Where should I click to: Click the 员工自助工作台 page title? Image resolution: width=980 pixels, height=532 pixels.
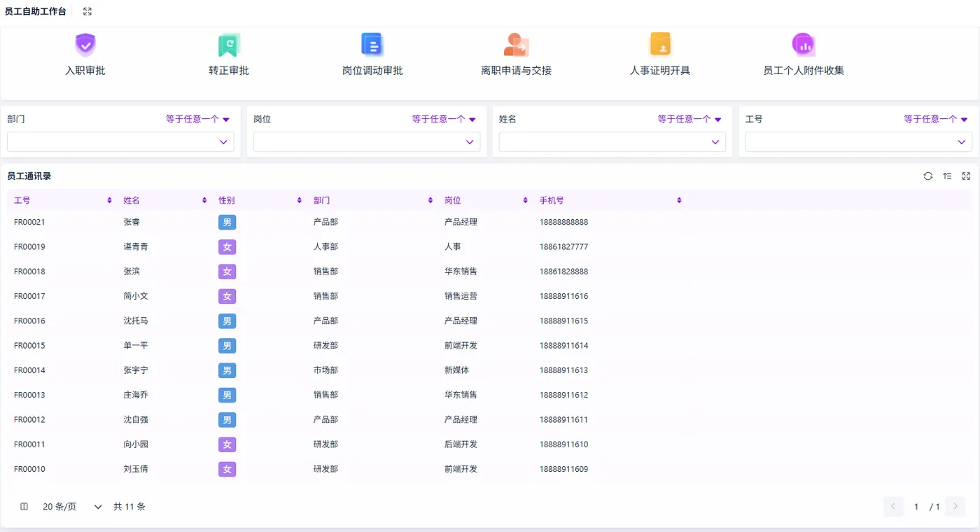coord(36,12)
